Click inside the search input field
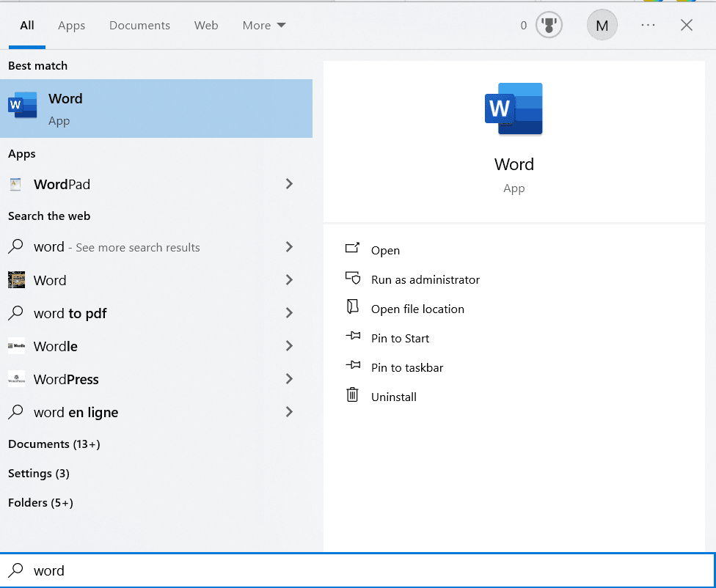716x588 pixels. coord(147,570)
